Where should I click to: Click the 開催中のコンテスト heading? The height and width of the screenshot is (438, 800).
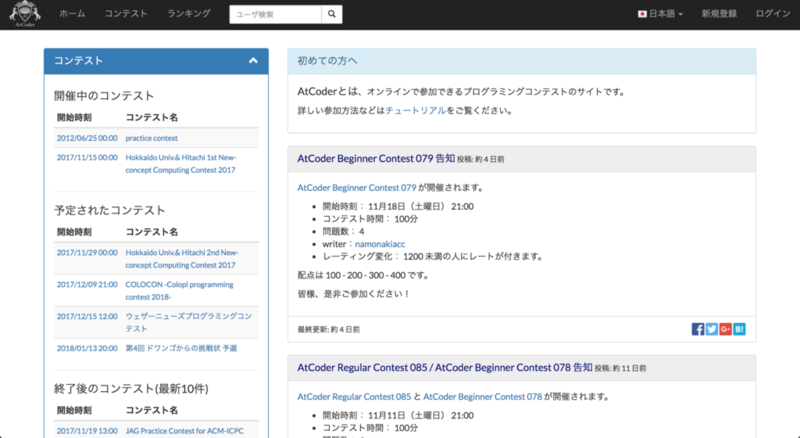point(104,95)
